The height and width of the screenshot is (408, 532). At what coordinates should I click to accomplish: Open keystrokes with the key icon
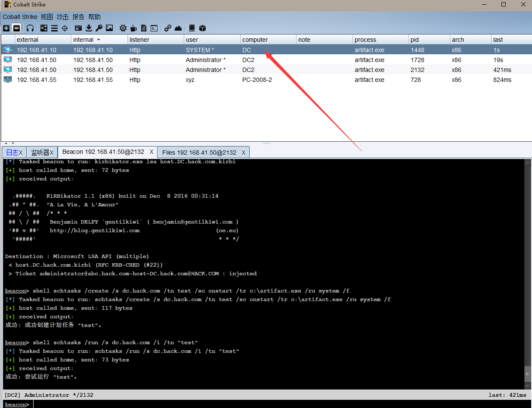(x=99, y=28)
